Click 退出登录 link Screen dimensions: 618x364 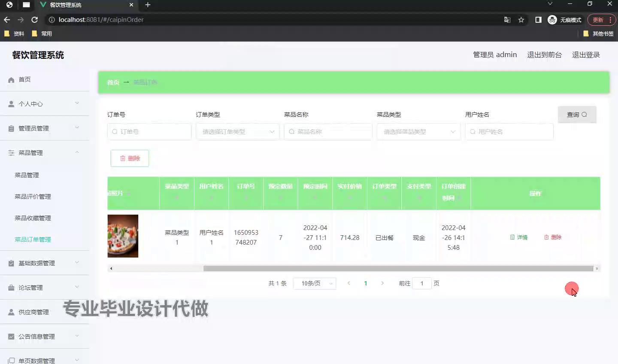click(x=586, y=55)
